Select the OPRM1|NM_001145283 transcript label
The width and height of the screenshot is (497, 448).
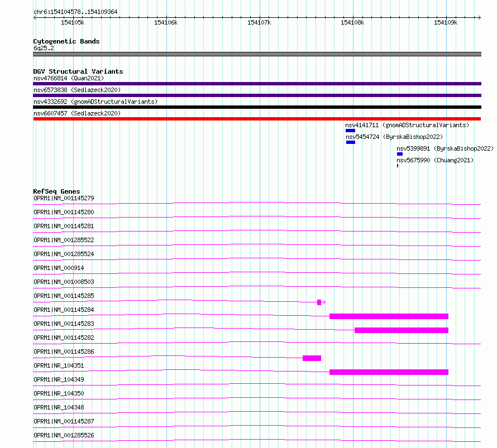point(64,324)
